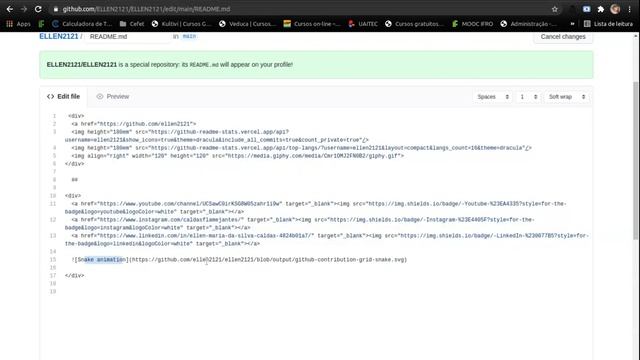Open the Veduca | Cursos... bookmark
640x360 pixels.
(x=247, y=24)
